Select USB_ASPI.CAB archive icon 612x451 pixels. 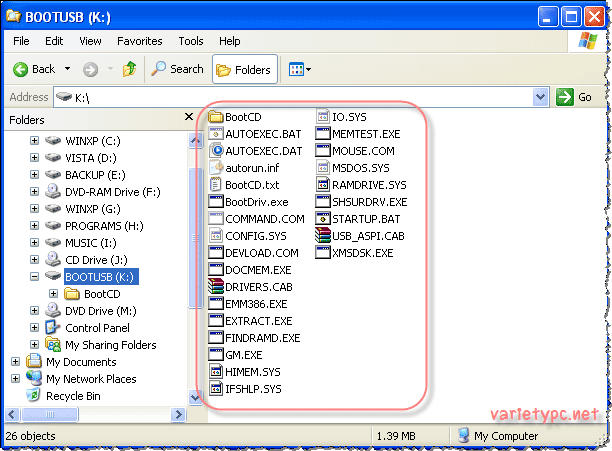click(322, 236)
